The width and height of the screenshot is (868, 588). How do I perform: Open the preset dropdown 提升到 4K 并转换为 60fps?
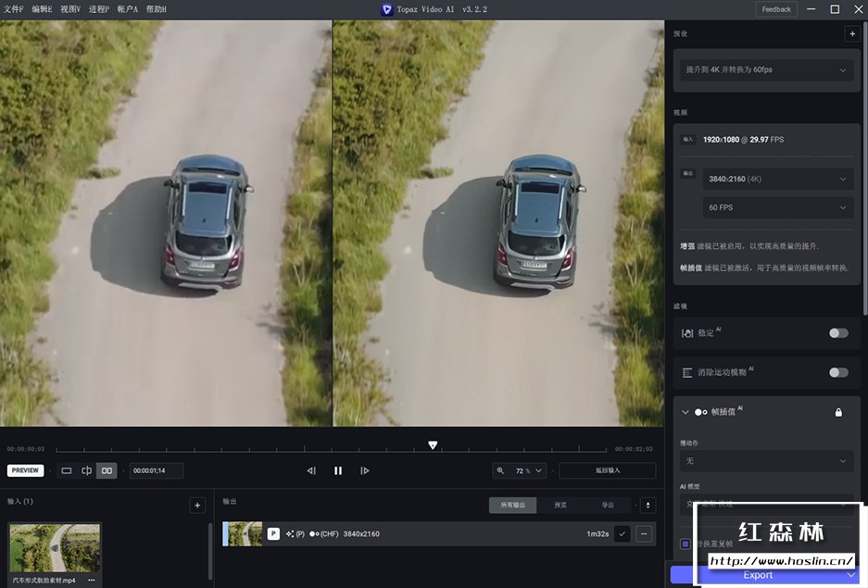point(765,70)
